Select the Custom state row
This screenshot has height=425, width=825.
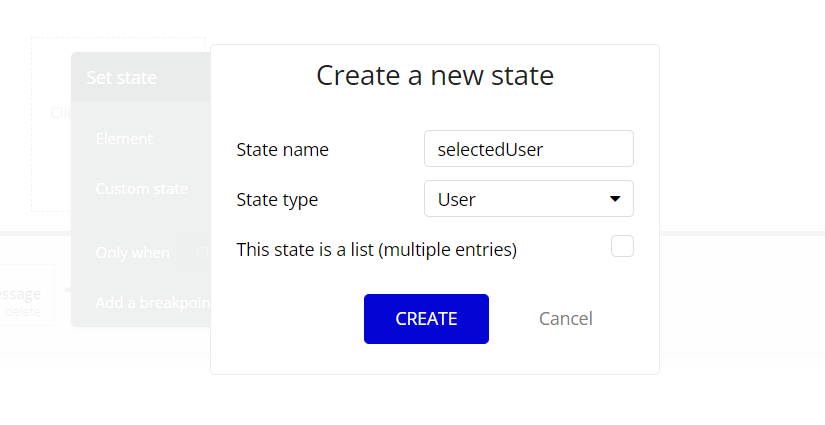[x=140, y=188]
